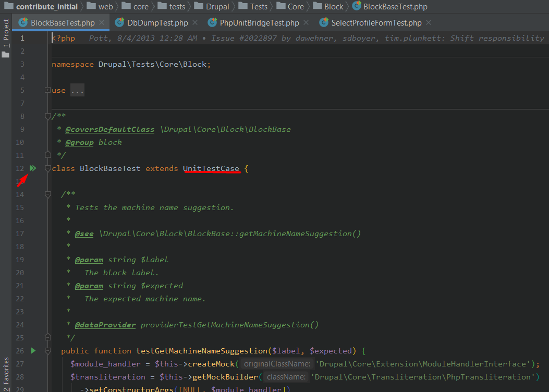549x392 pixels.
Task: Switch to the SelectProfileFormTest.php tab
Action: (x=376, y=23)
